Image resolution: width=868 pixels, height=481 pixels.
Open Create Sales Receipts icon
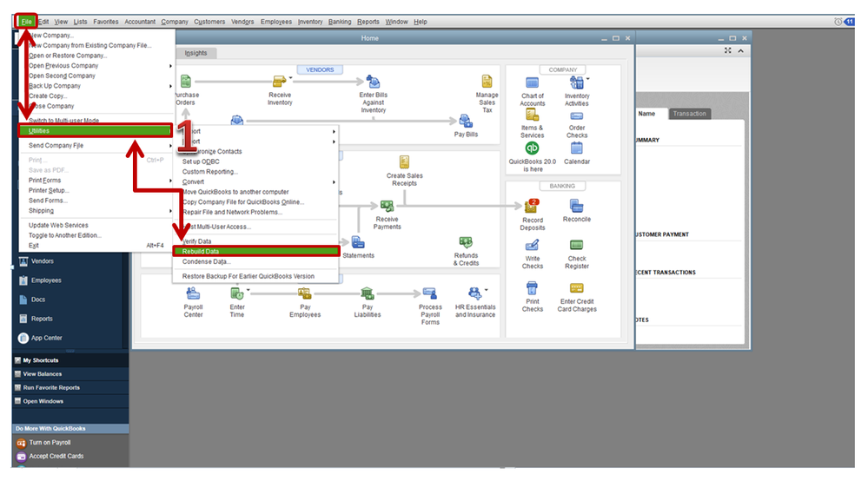tap(404, 162)
